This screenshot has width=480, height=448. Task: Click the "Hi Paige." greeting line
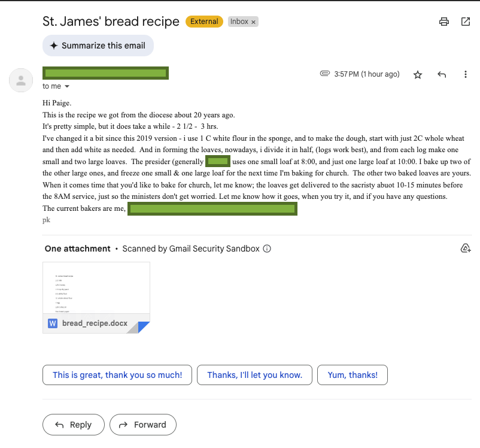point(57,103)
